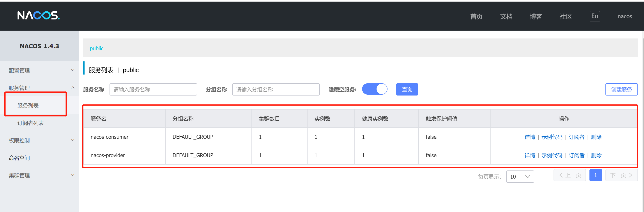Click the NACOS logo in the header
Screen dimensions: 644x212
[x=38, y=16]
